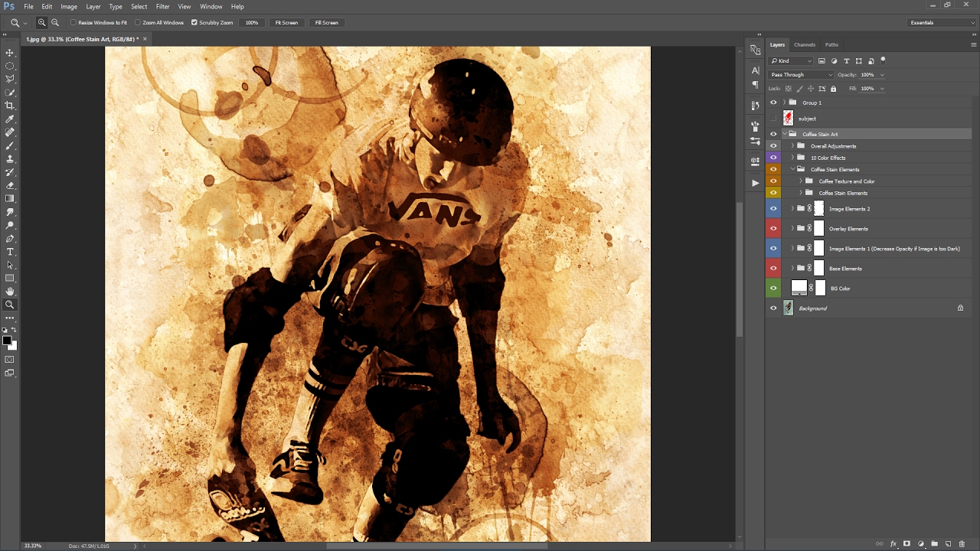The height and width of the screenshot is (551, 980).
Task: Create a new layer icon
Action: pos(948,543)
